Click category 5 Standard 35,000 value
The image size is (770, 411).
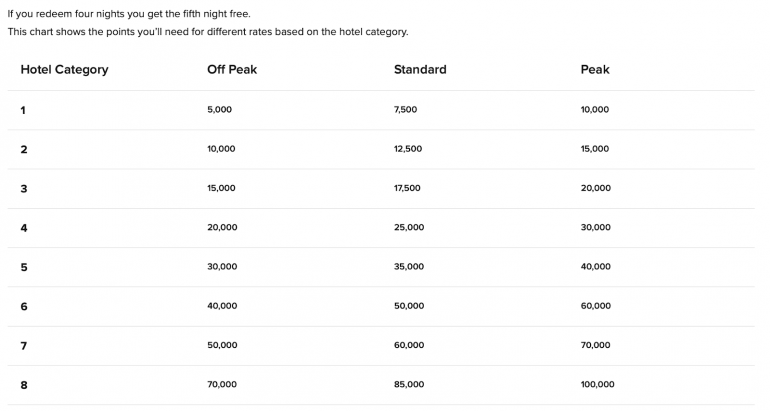pos(409,267)
